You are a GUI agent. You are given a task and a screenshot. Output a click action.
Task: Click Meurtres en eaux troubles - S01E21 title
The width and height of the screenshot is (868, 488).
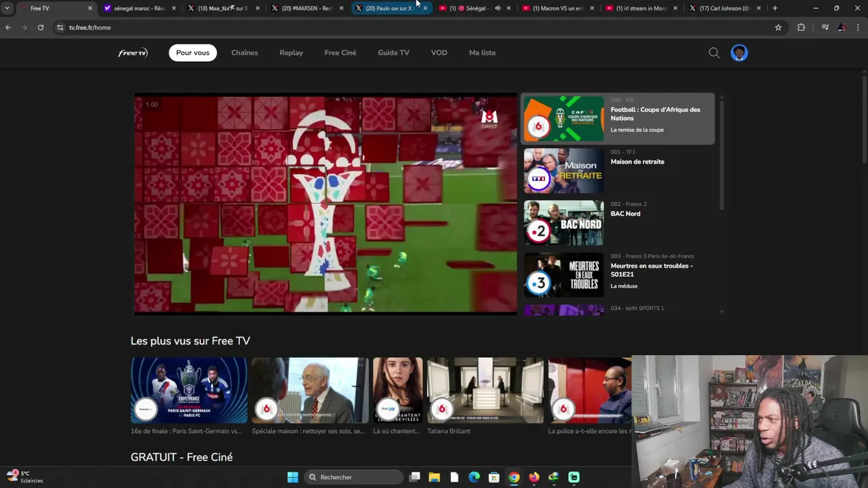click(x=652, y=270)
